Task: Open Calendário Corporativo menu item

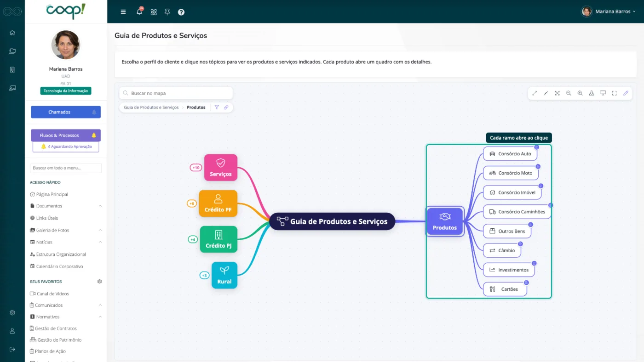Action: (x=56, y=266)
